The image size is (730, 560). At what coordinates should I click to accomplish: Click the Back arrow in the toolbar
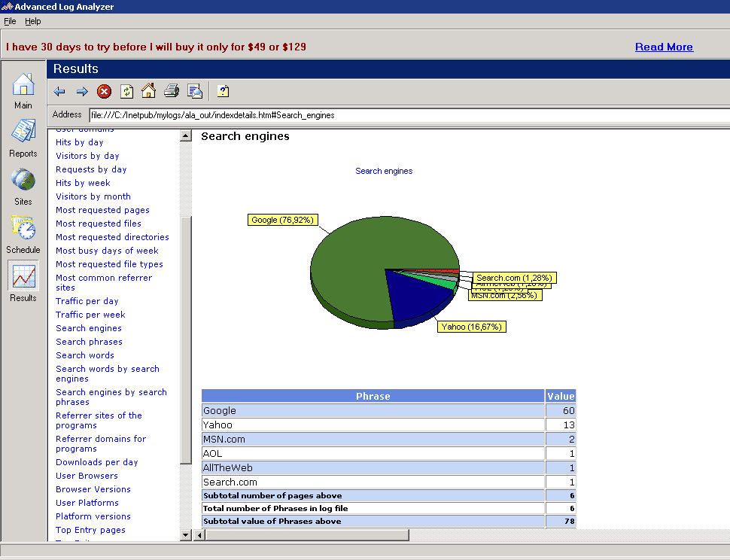(59, 92)
